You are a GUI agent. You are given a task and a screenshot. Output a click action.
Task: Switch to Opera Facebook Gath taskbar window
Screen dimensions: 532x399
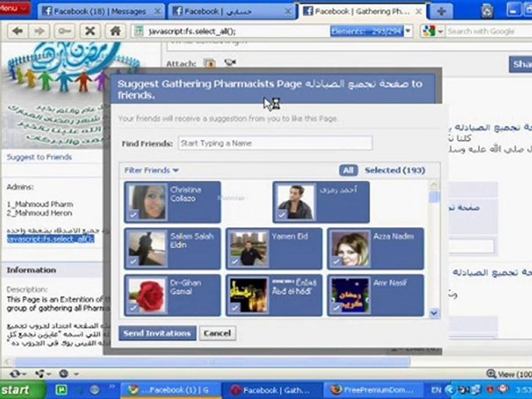pos(272,390)
